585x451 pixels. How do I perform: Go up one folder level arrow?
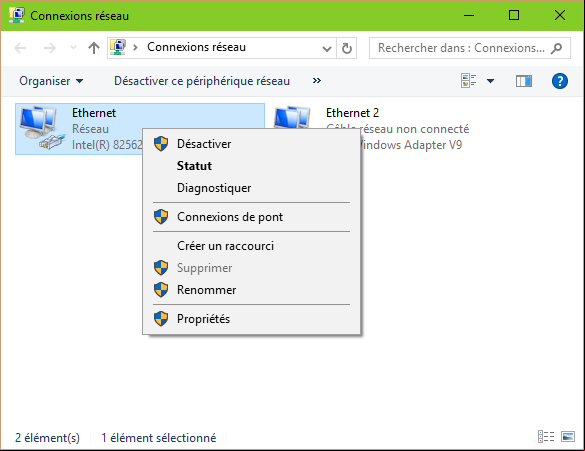[x=94, y=48]
